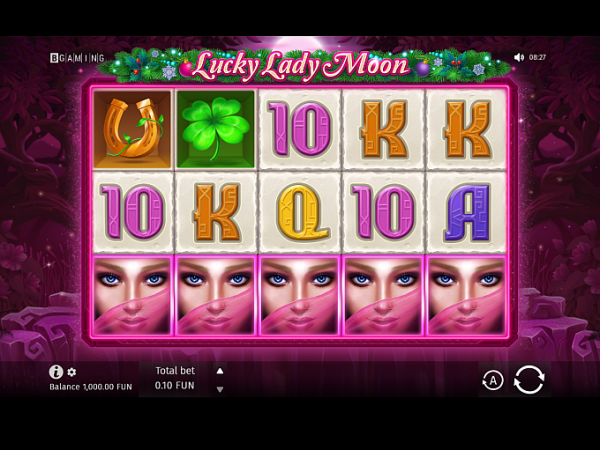
Task: Click the orange K in second reel
Action: tap(217, 213)
